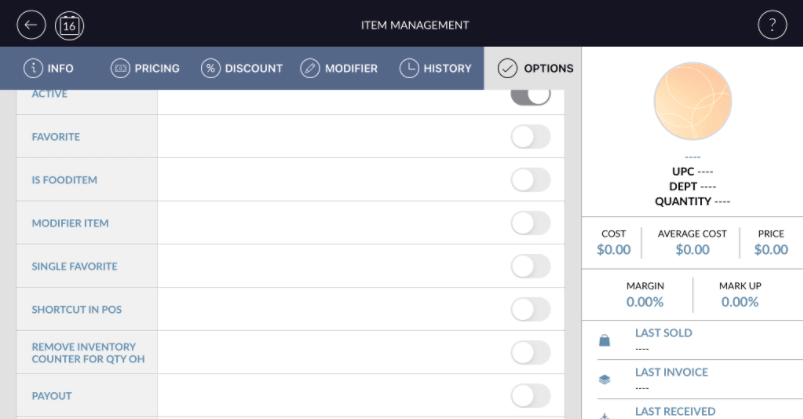Select the Options tab
803x419 pixels.
coord(534,68)
